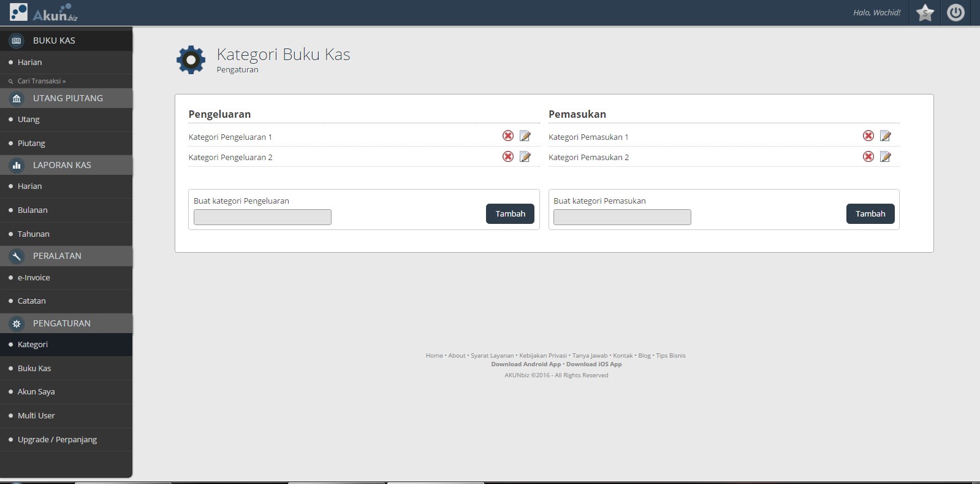The width and height of the screenshot is (980, 484).
Task: Open the About footer link
Action: [x=457, y=356]
